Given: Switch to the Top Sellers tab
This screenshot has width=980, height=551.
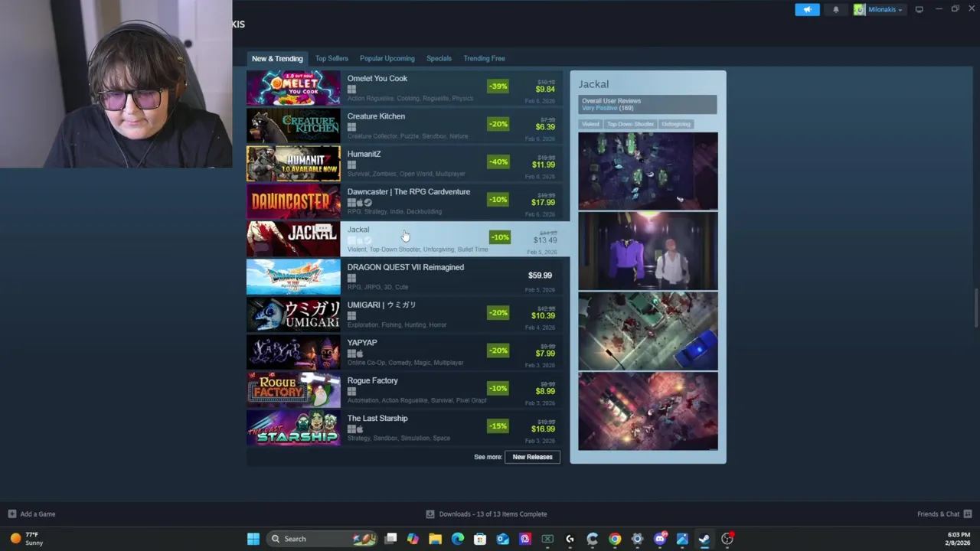Looking at the screenshot, I should click(332, 58).
